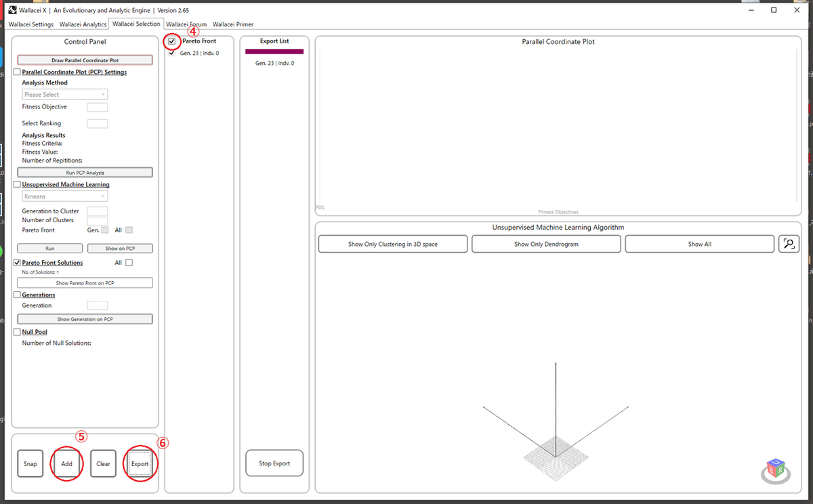Switch to the Wallacei Analytics tab
Viewport: 813px width, 504px height.
point(83,24)
